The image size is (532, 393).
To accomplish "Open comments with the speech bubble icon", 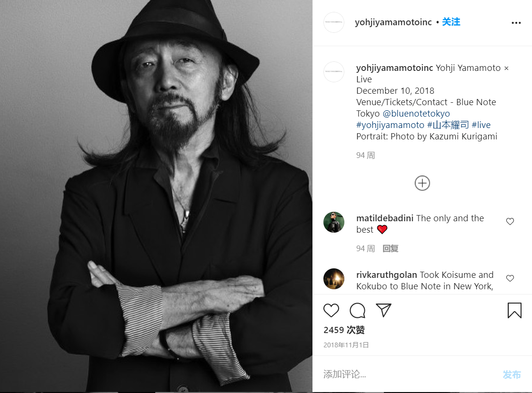I will click(357, 311).
